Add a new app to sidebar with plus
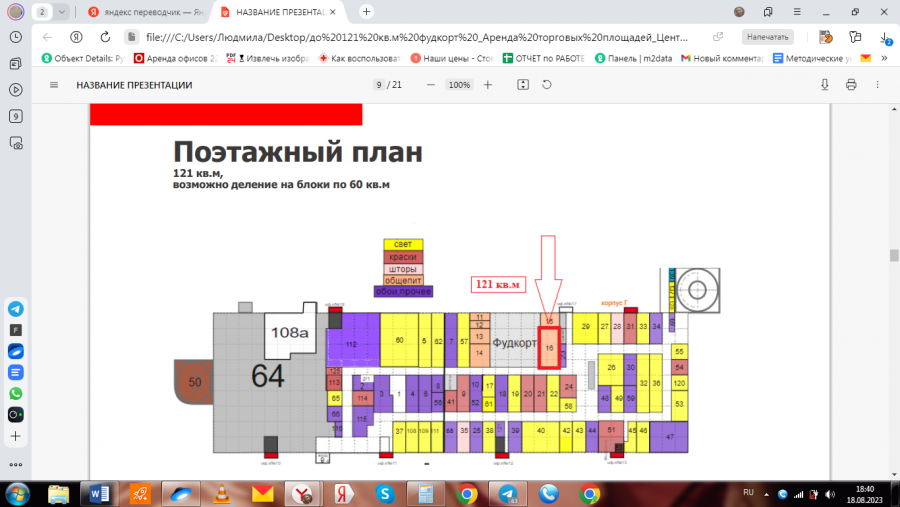 (x=15, y=436)
